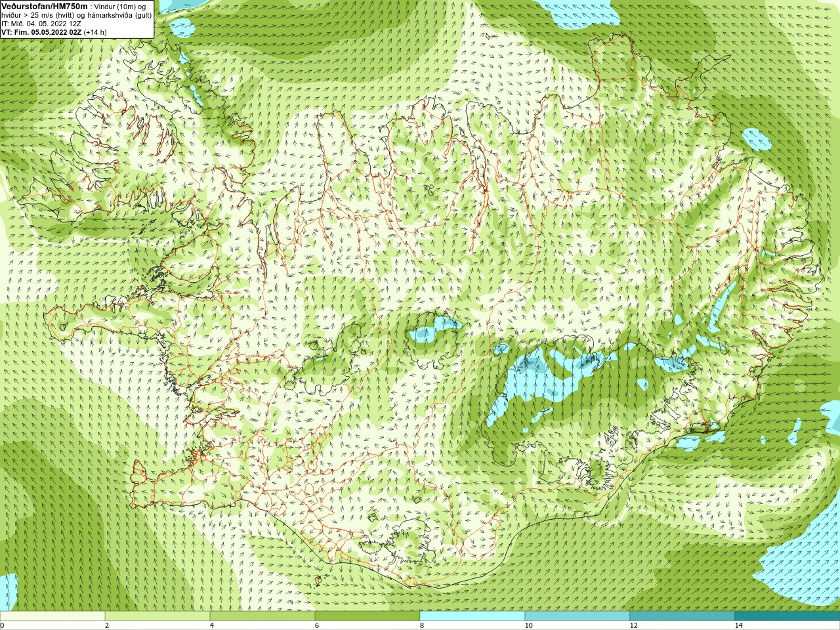This screenshot has height=630, width=840.
Task: Click the '10' label on the wind scale
Action: click(528, 625)
